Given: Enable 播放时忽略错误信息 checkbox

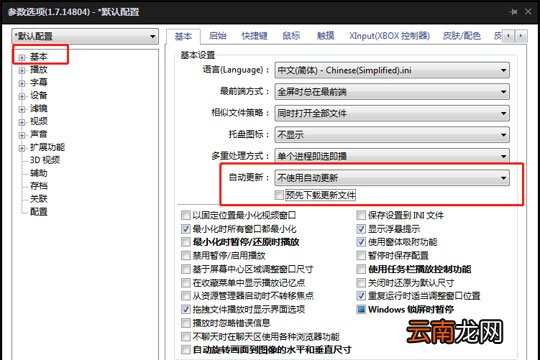Looking at the screenshot, I should click(x=186, y=323).
